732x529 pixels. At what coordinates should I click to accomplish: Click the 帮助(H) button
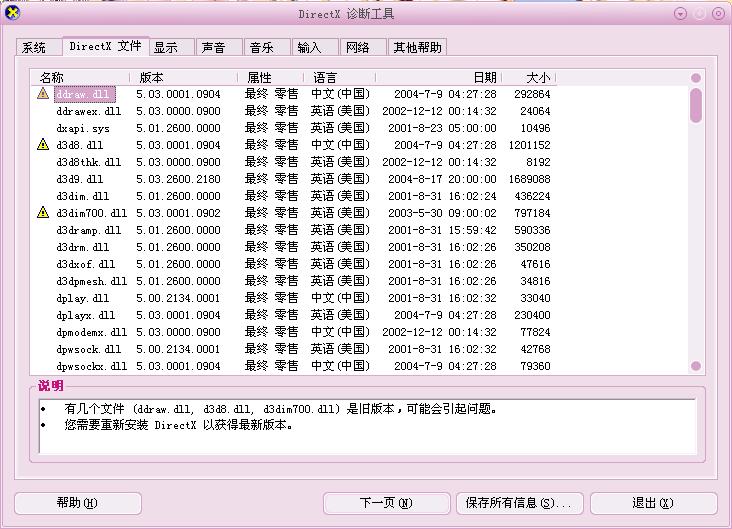pos(78,503)
